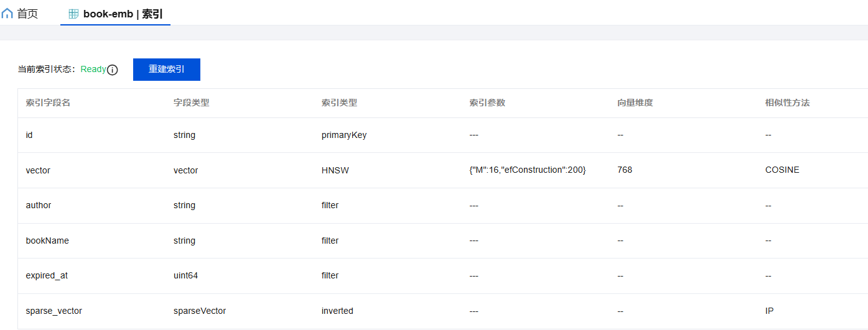
Task: Click the 768 vector dimension value
Action: 625,170
